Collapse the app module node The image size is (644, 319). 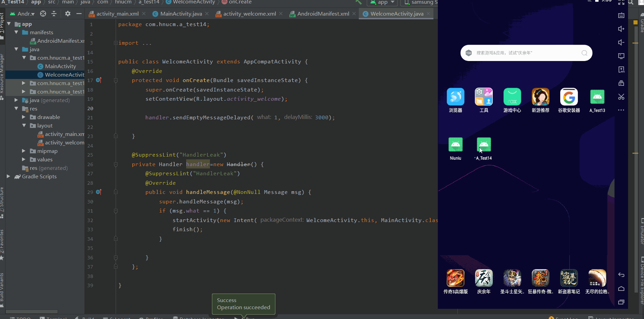pyautogui.click(x=9, y=24)
